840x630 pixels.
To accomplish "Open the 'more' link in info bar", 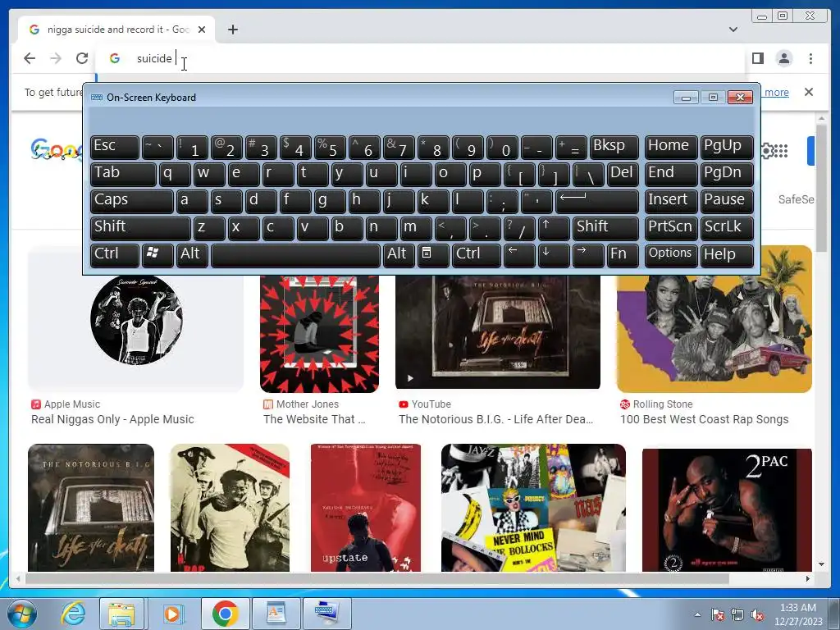I will point(776,92).
